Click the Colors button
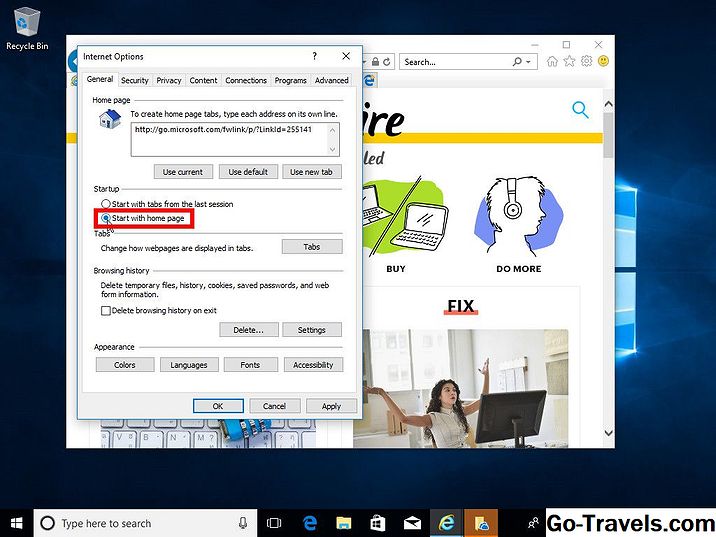 [125, 365]
